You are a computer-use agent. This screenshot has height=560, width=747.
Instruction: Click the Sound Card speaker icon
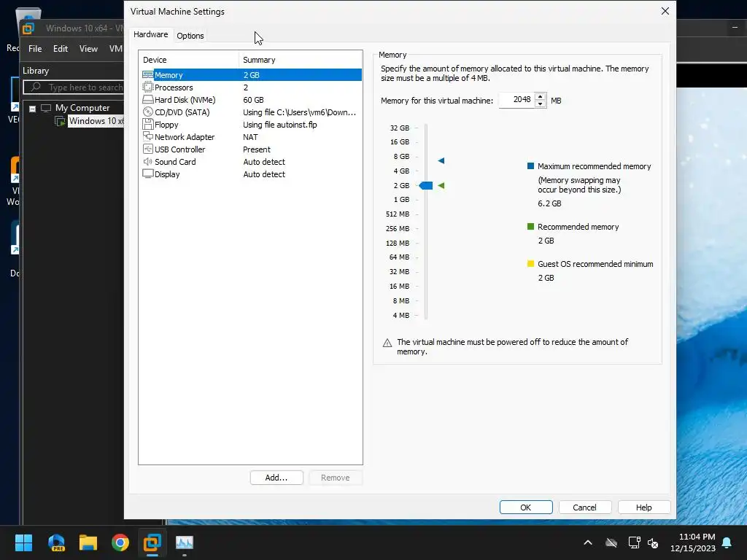(x=147, y=161)
